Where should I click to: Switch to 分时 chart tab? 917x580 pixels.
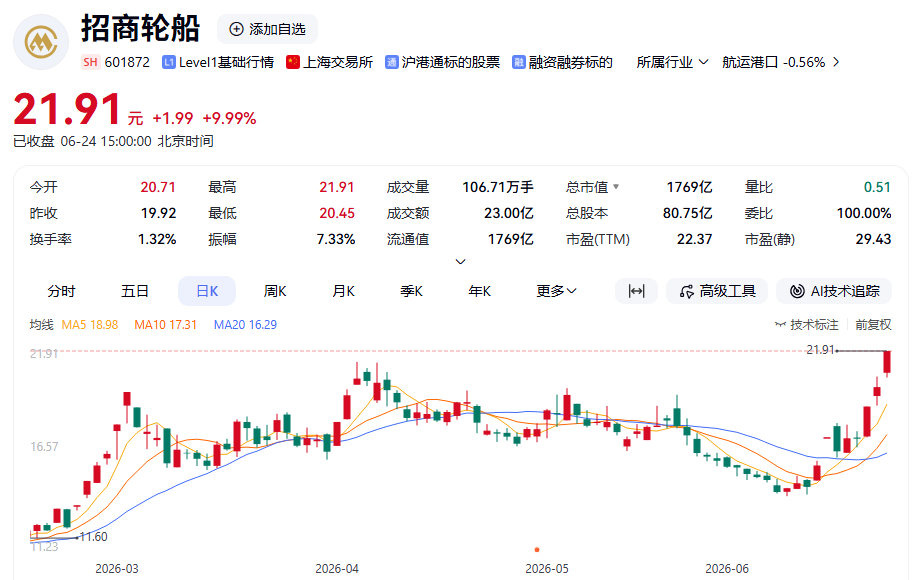coord(61,291)
